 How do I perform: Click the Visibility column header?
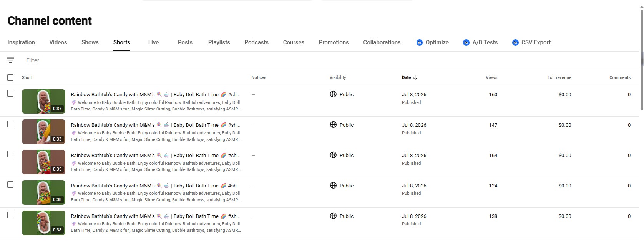tap(338, 77)
